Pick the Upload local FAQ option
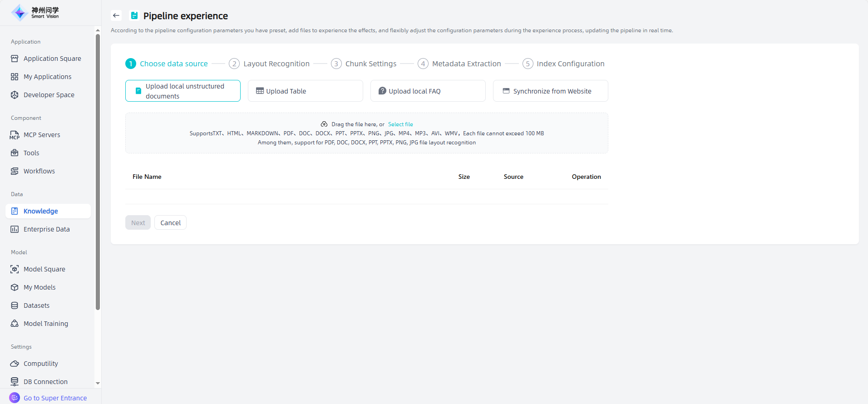The image size is (868, 404). [428, 91]
